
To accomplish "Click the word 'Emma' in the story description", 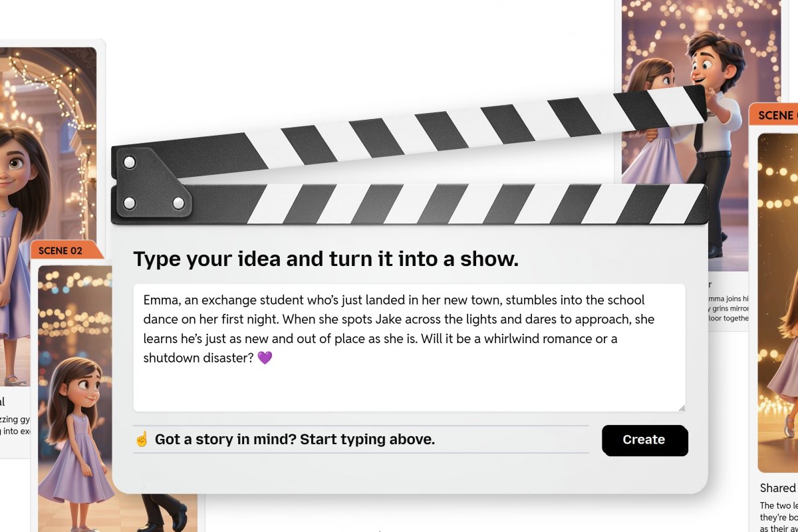I will pyautogui.click(x=160, y=300).
